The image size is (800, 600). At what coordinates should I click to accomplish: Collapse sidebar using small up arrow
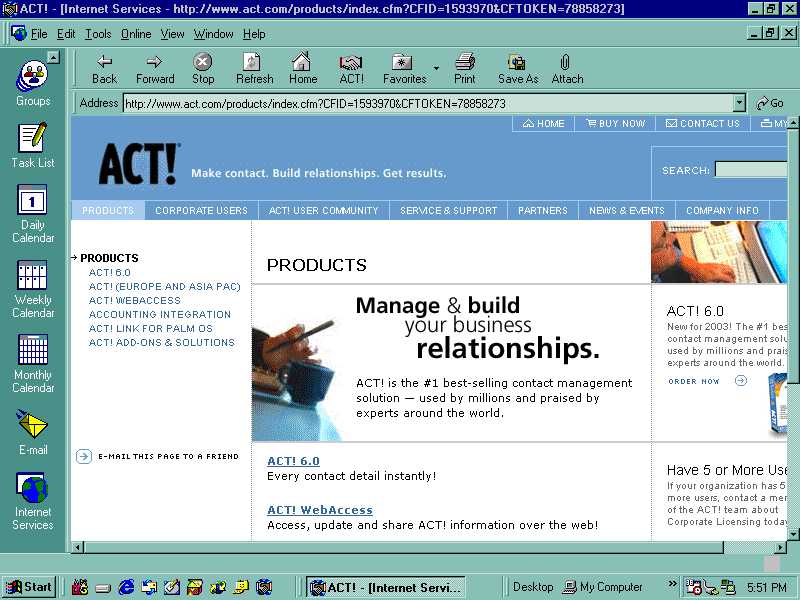(x=53, y=57)
